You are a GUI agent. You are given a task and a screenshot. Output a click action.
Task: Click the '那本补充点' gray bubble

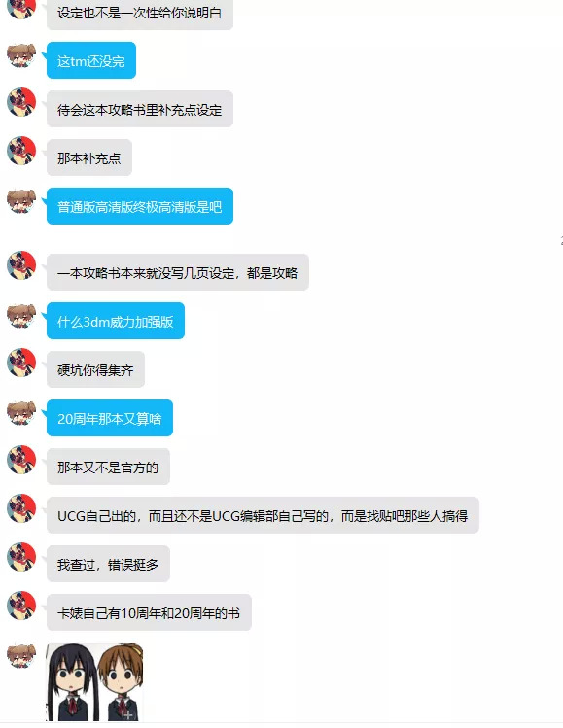pos(89,157)
